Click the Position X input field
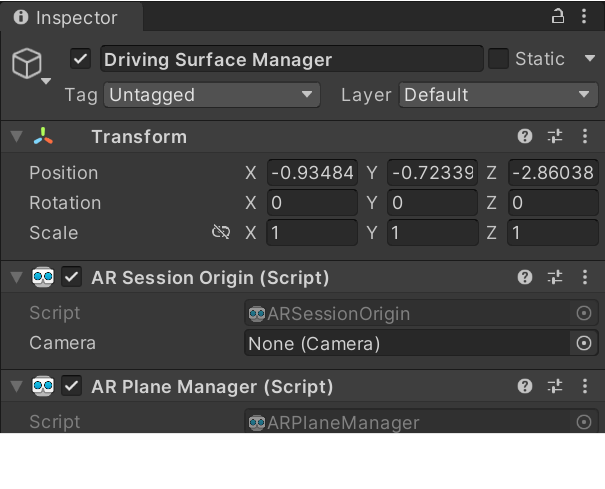The height and width of the screenshot is (489, 605). tap(312, 173)
